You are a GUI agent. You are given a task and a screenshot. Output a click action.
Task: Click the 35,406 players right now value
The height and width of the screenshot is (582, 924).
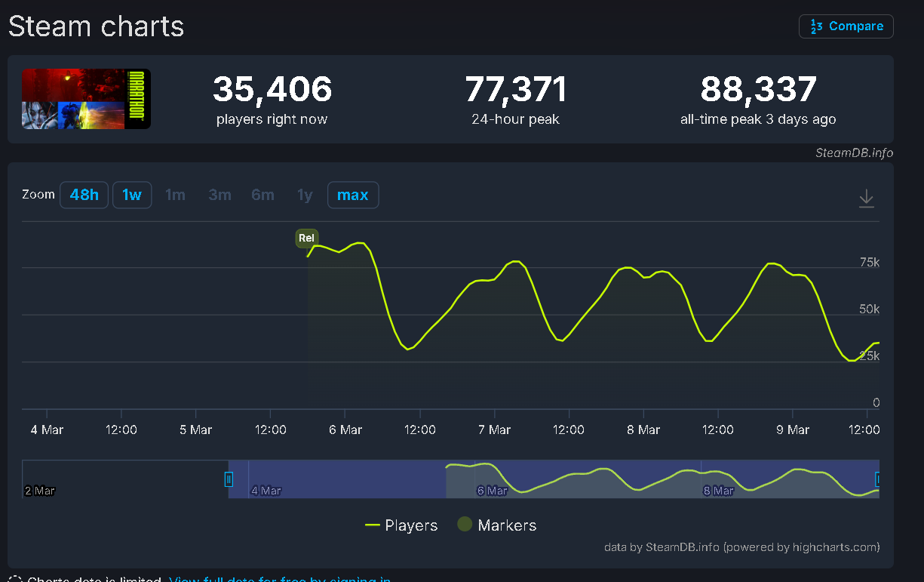[x=272, y=89]
